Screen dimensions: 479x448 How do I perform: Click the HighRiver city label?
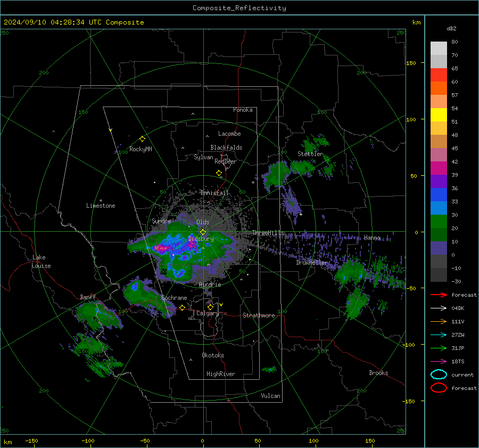pos(221,374)
